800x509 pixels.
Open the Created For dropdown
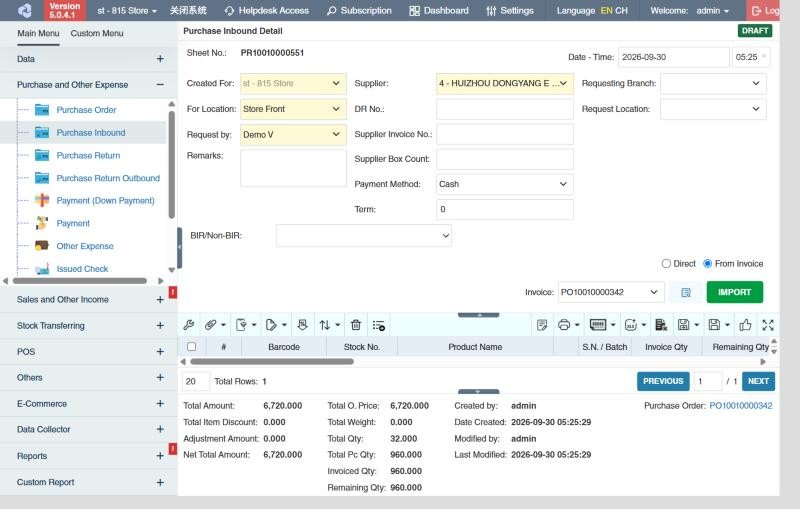coord(293,83)
